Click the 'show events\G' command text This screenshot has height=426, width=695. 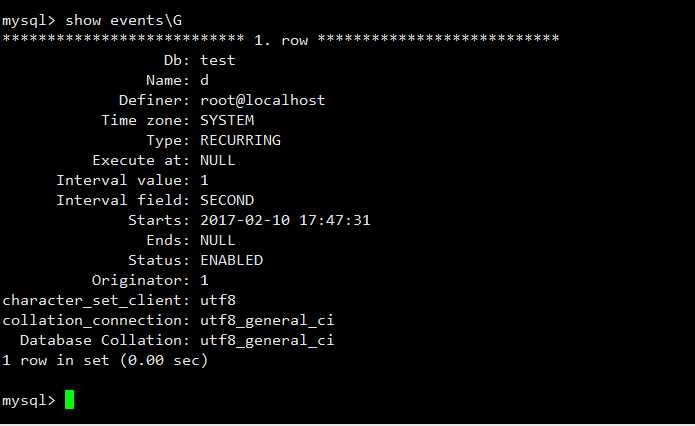[124, 20]
